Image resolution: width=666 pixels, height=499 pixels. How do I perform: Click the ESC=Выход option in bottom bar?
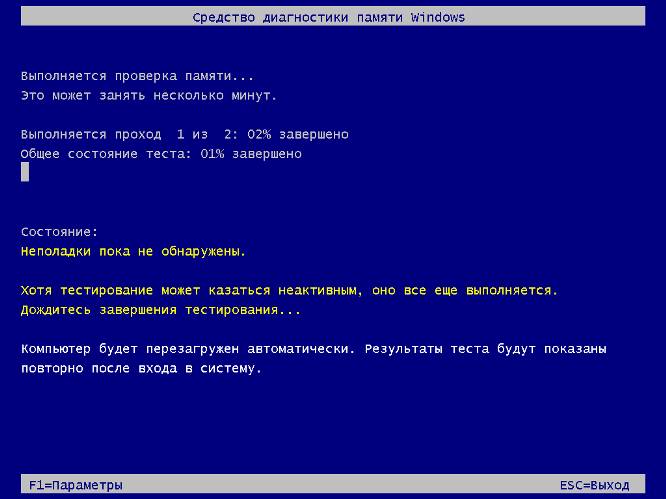click(x=594, y=485)
